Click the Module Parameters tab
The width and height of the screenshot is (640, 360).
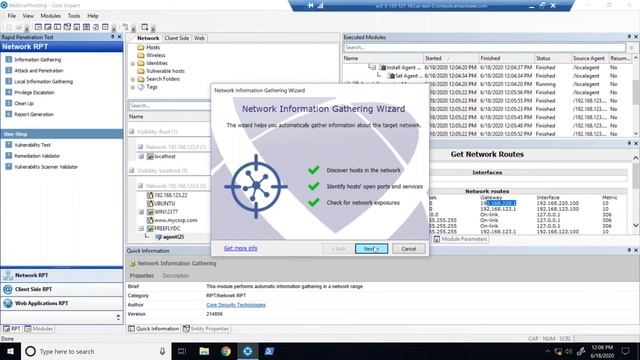[460, 239]
